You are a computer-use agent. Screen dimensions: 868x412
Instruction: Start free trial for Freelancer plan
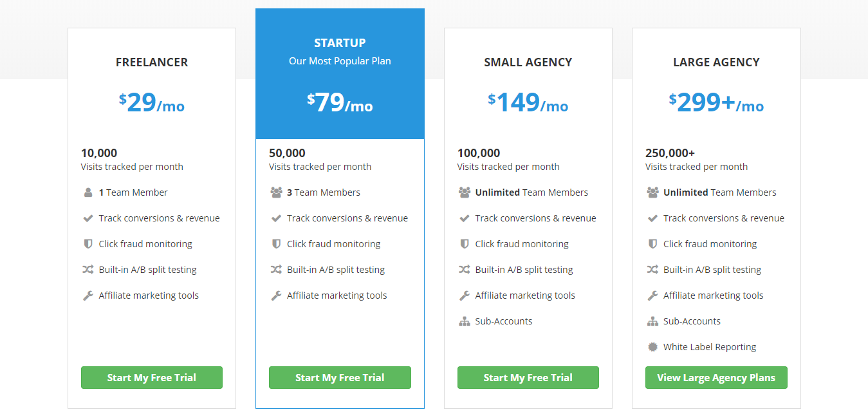tap(152, 378)
